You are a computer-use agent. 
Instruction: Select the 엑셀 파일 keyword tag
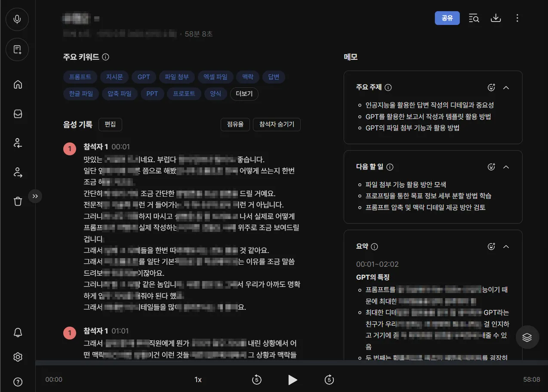click(216, 77)
